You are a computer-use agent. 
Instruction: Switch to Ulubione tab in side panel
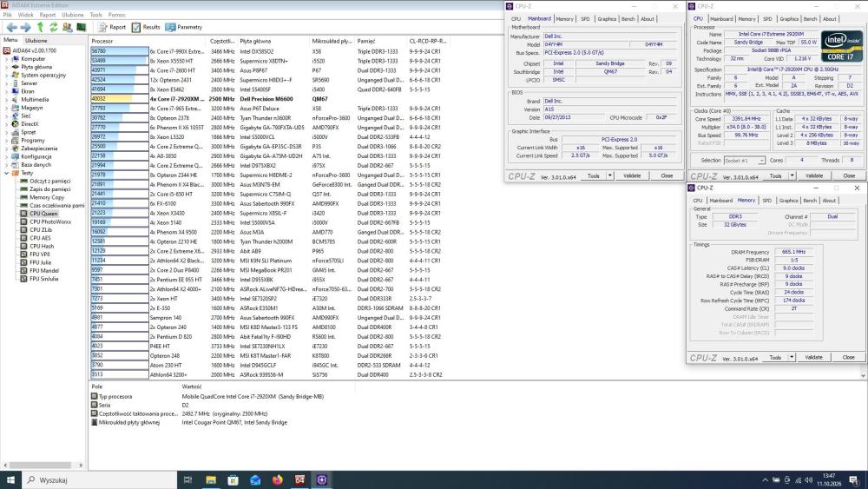36,41
